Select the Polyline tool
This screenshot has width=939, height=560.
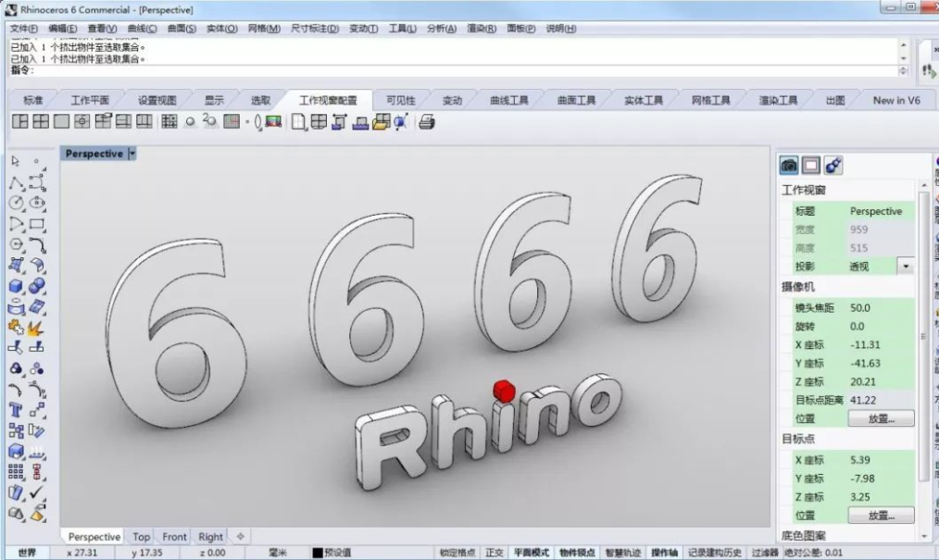click(16, 183)
